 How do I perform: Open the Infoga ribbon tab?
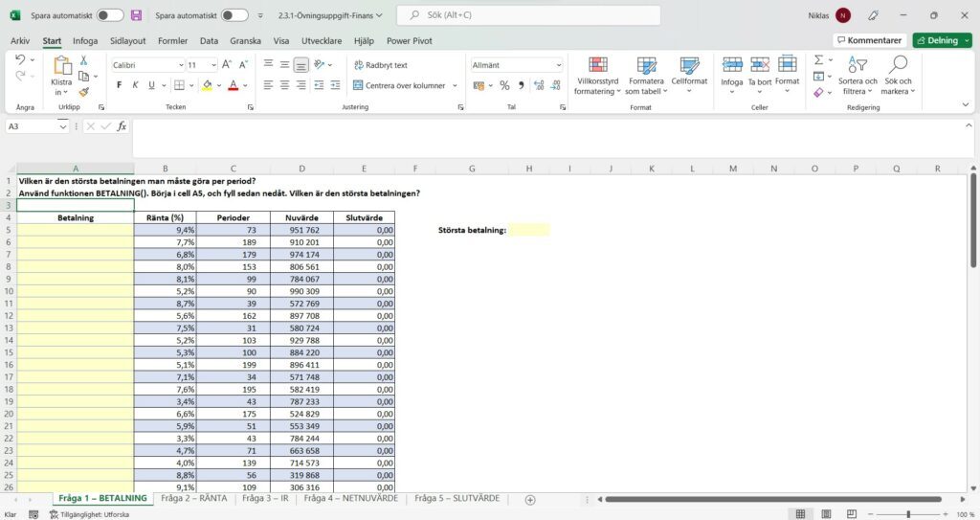[85, 40]
